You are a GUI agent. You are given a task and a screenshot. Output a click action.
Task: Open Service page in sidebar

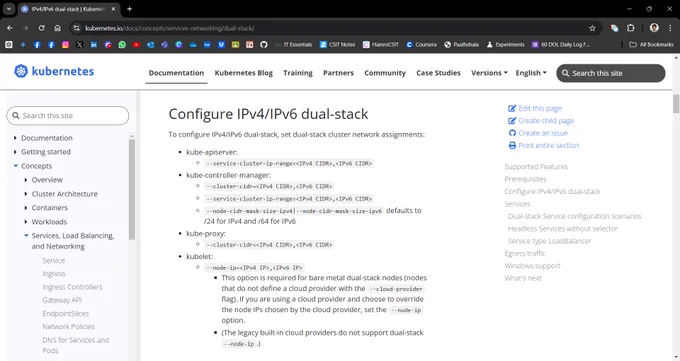pyautogui.click(x=54, y=260)
